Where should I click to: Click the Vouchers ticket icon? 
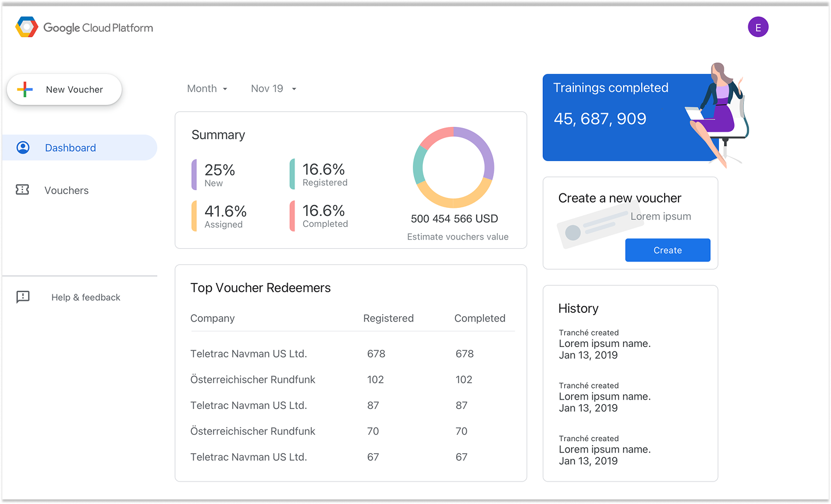tap(23, 190)
